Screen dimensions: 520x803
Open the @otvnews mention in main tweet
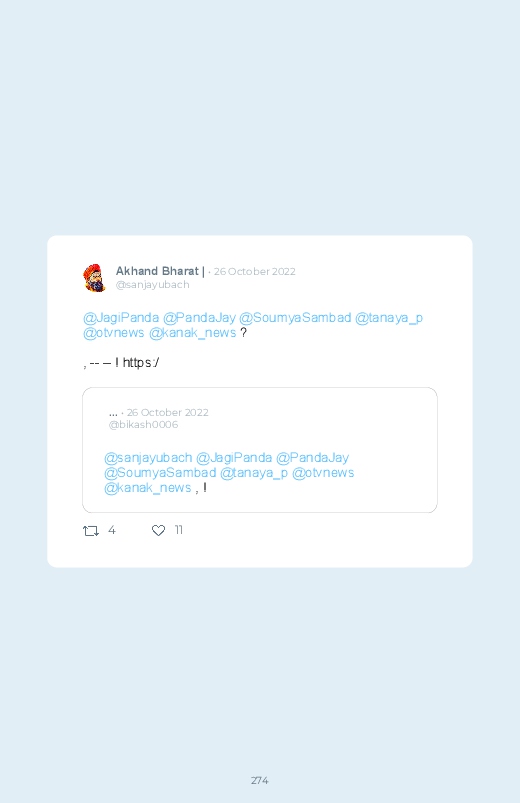114,333
